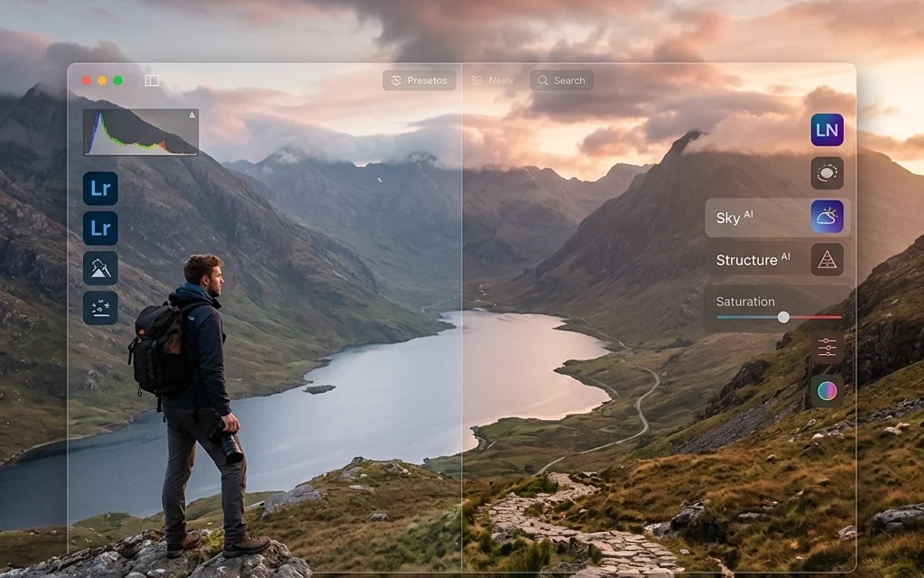The image size is (924, 578).
Task: Open the color grading wheel tool
Action: (827, 390)
